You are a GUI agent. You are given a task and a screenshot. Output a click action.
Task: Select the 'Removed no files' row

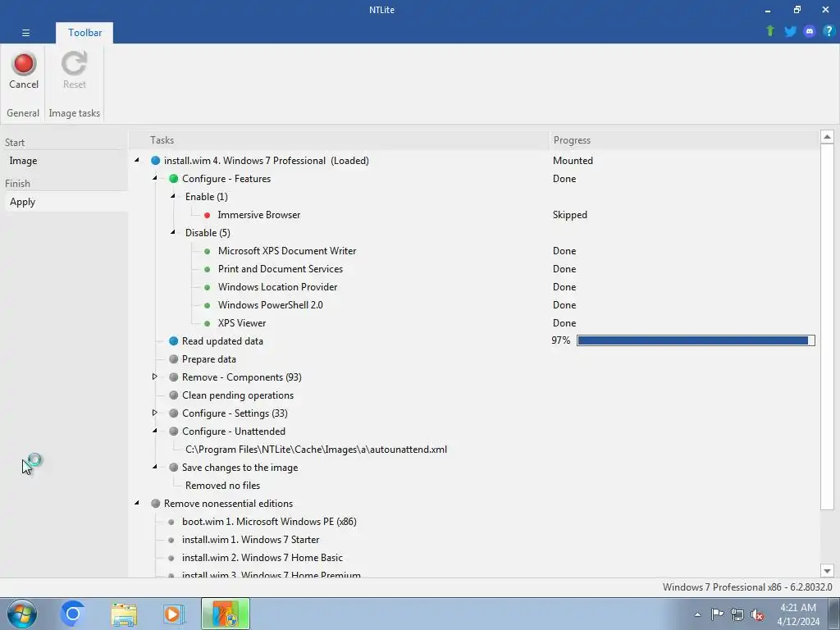[x=222, y=486]
